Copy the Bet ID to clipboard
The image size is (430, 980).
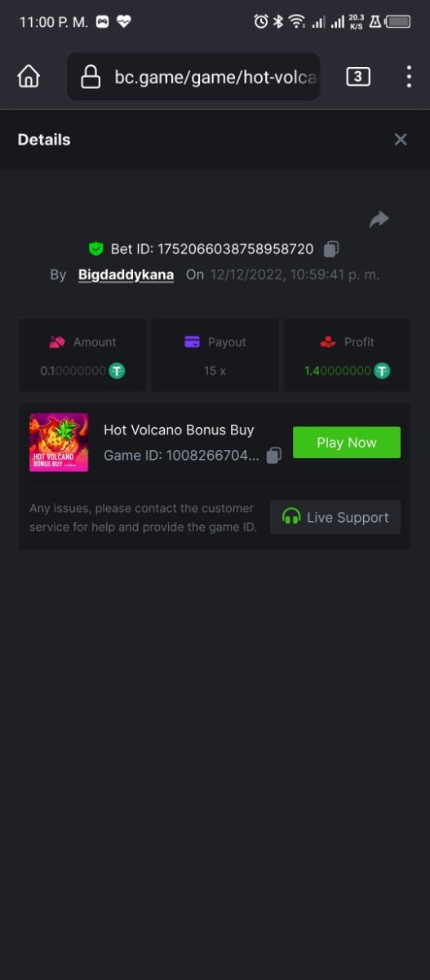click(331, 248)
